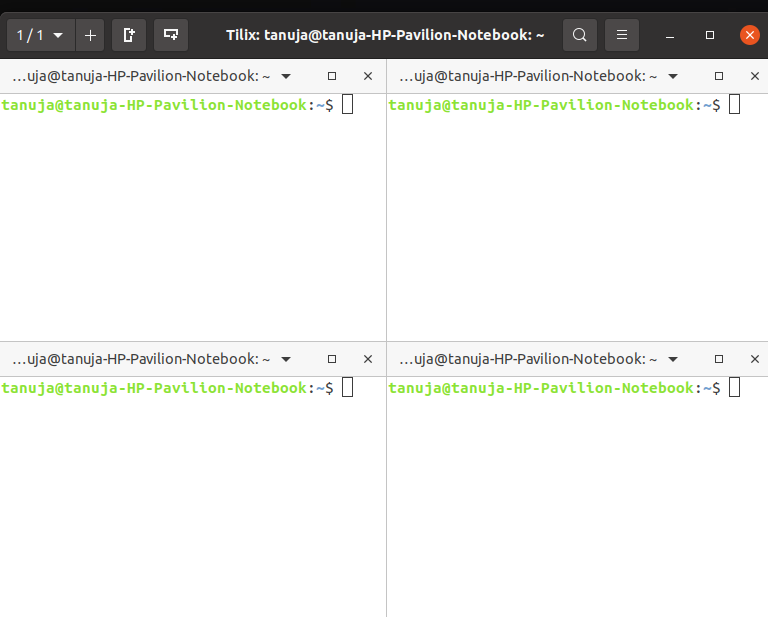Focus the top-left terminal prompt text
768x617 pixels.
(168, 105)
